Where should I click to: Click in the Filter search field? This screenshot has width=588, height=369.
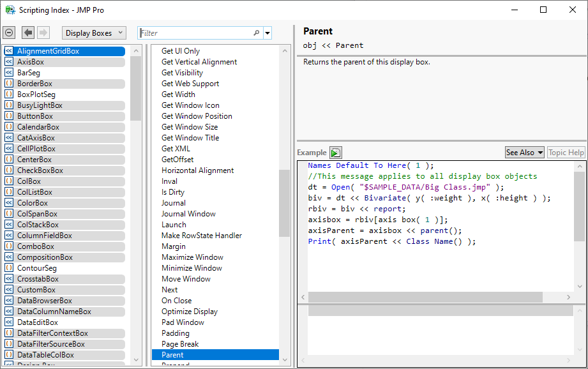pyautogui.click(x=195, y=33)
